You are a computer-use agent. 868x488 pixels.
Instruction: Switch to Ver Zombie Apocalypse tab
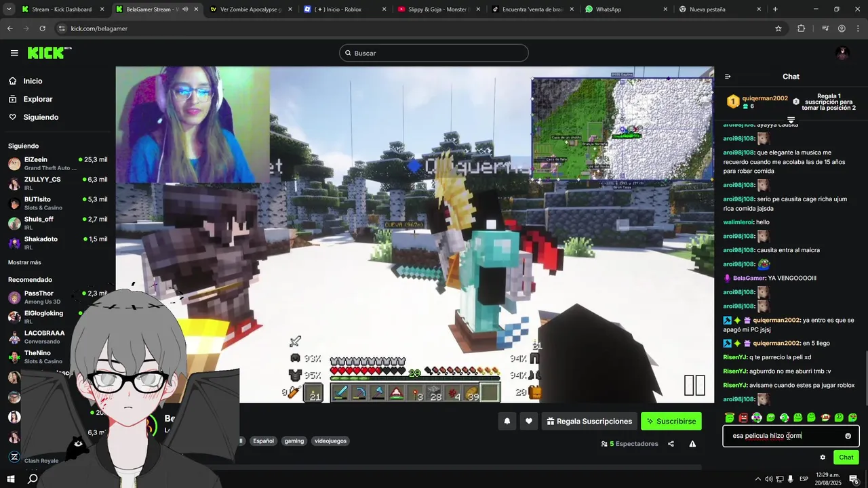pyautogui.click(x=251, y=9)
